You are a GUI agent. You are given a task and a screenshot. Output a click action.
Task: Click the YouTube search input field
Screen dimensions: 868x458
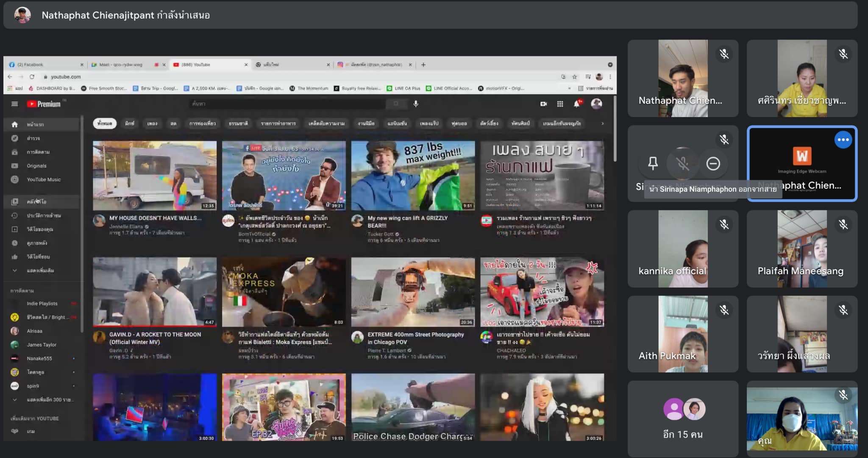tap(288, 104)
